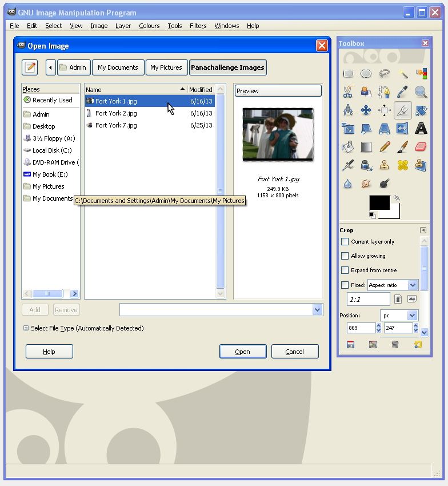The image size is (448, 486).
Task: Enable Allow growing option
Action: click(x=345, y=256)
